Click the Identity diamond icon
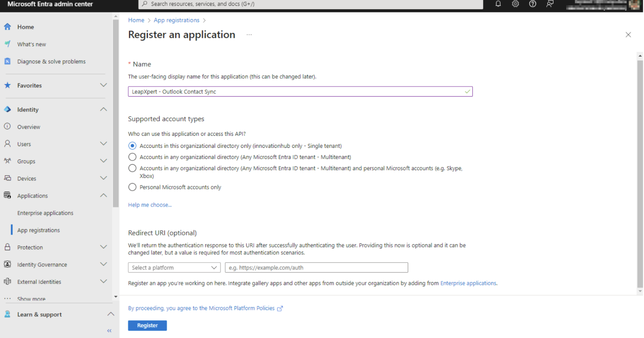Image resolution: width=644 pixels, height=338 pixels. (7, 109)
